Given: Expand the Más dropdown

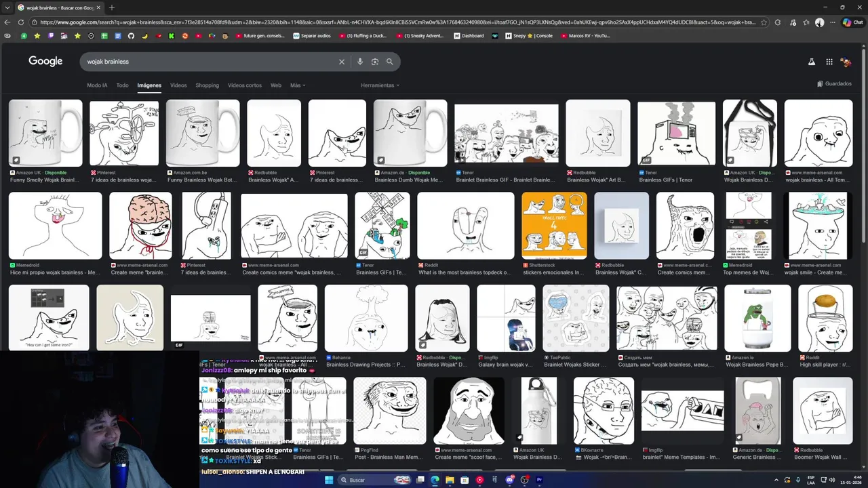Looking at the screenshot, I should tap(298, 85).
